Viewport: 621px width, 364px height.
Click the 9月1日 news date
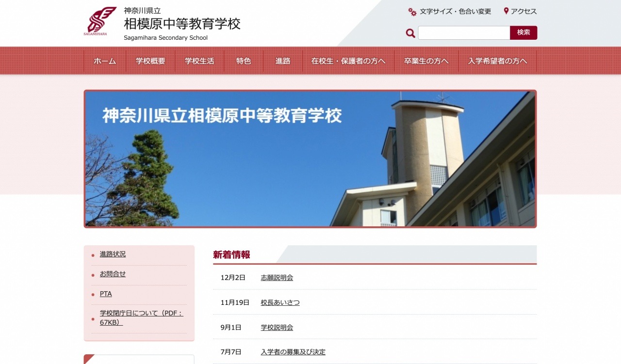click(x=231, y=327)
